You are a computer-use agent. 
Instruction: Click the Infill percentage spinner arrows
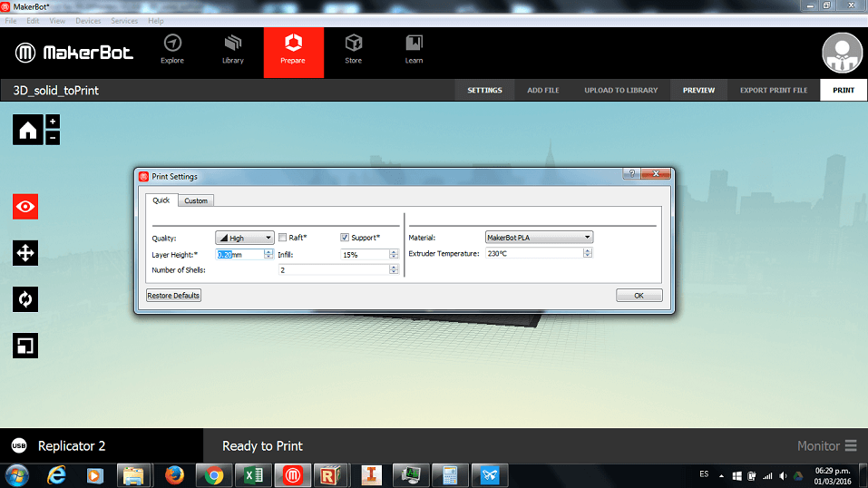(x=394, y=254)
